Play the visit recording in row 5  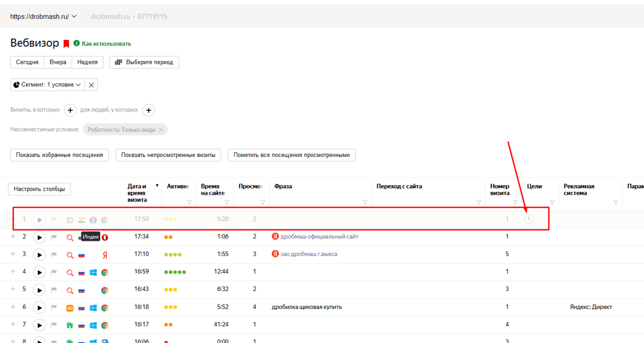pos(39,290)
